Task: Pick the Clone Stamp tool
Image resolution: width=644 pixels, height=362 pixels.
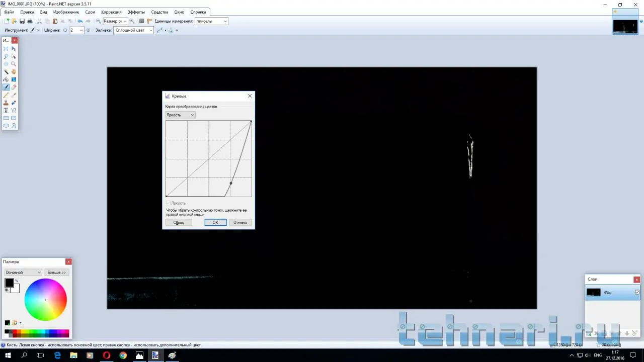Action: coord(6,103)
